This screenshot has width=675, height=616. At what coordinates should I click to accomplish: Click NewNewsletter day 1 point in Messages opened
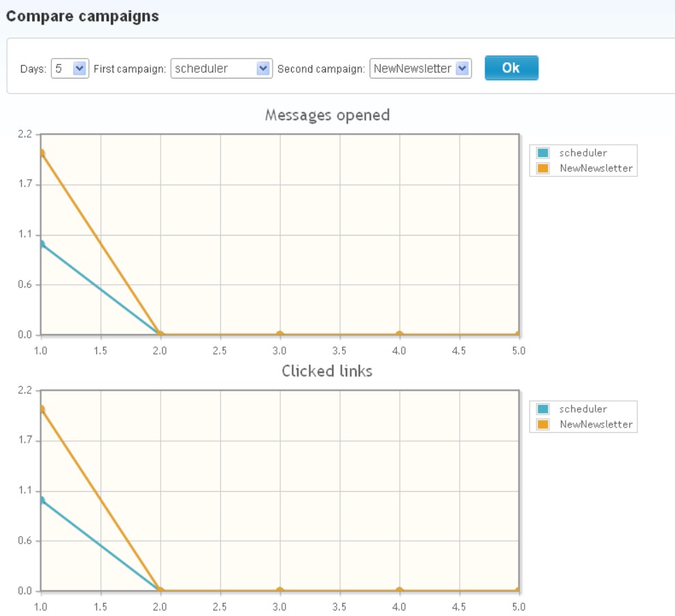tap(42, 153)
